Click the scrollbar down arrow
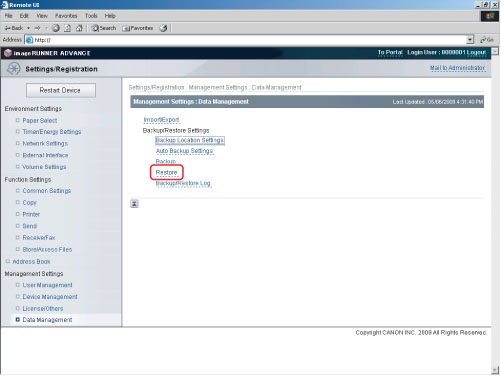 click(495, 370)
